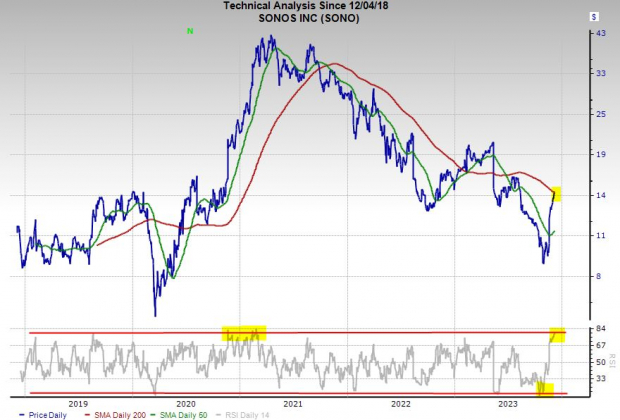Click the chart title 'Technical Analysis Since 12/04/18'

coord(306,6)
